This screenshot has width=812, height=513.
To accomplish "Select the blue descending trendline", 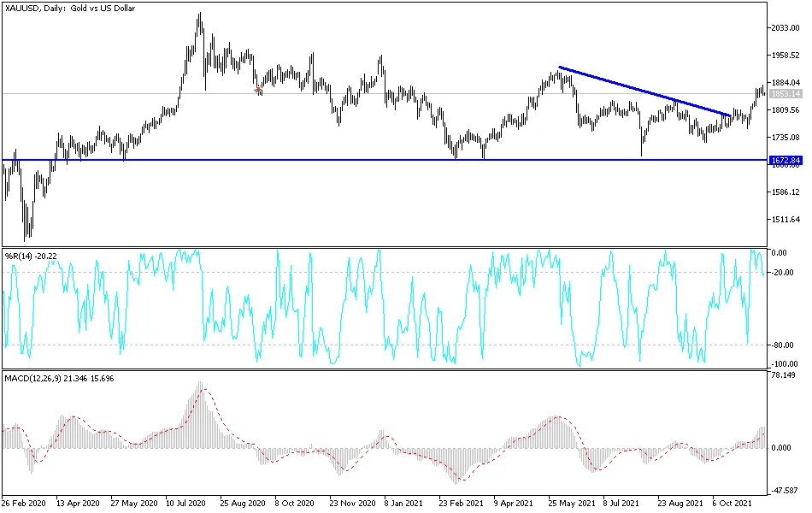I will 644,91.
